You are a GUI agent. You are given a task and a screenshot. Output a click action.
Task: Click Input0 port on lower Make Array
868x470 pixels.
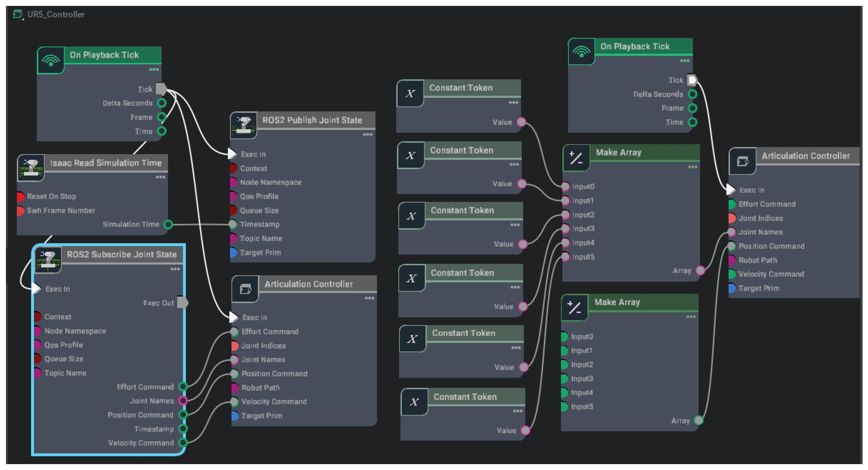tap(565, 337)
